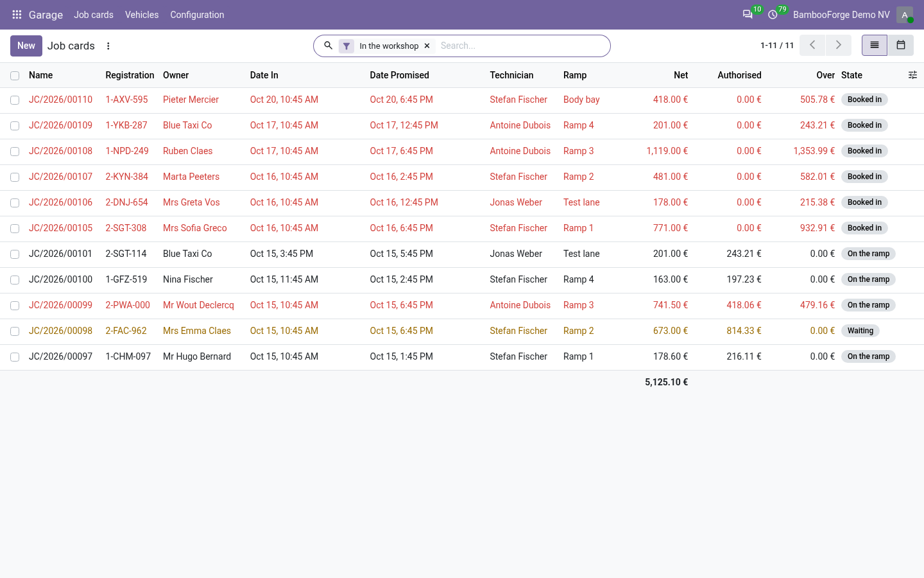Remove the 'In the workshop' filter
Image resolution: width=924 pixels, height=578 pixels.
point(427,46)
